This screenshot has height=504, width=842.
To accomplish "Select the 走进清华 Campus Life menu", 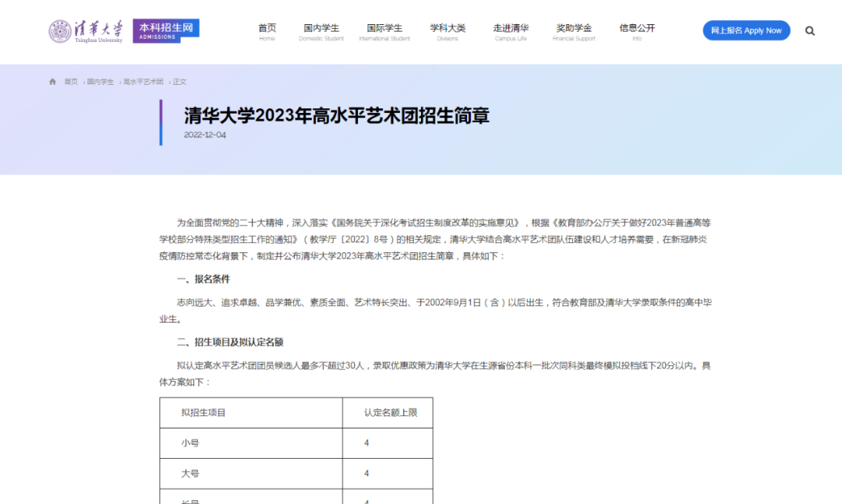I will coord(511,32).
